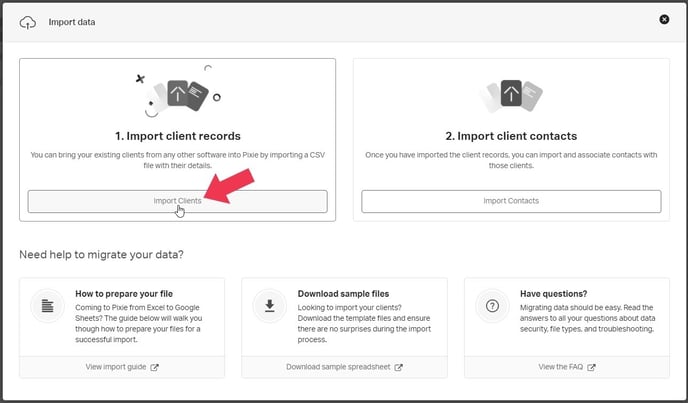Image resolution: width=688 pixels, height=403 pixels.
Task: Click the Import Clients button
Action: (177, 201)
